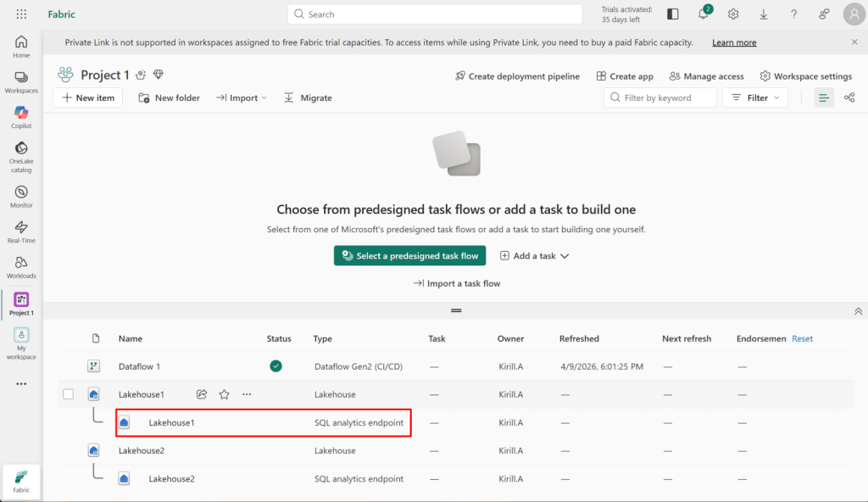Open the Filter dropdown
This screenshot has width=868, height=502.
tap(754, 98)
